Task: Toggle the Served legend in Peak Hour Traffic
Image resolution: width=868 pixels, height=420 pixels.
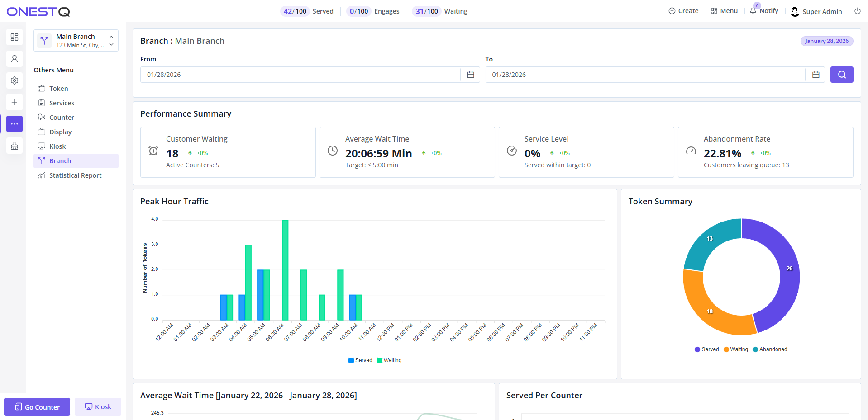Action: pyautogui.click(x=360, y=360)
